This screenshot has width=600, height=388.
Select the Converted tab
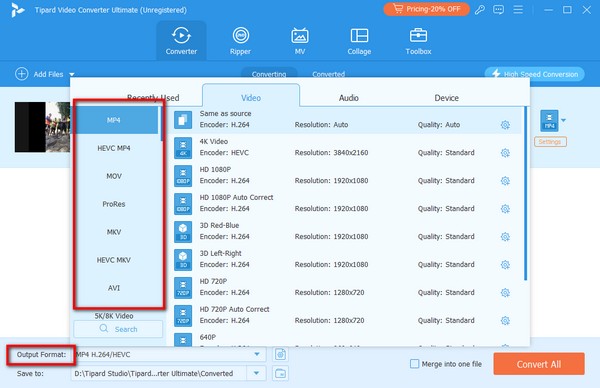point(328,73)
